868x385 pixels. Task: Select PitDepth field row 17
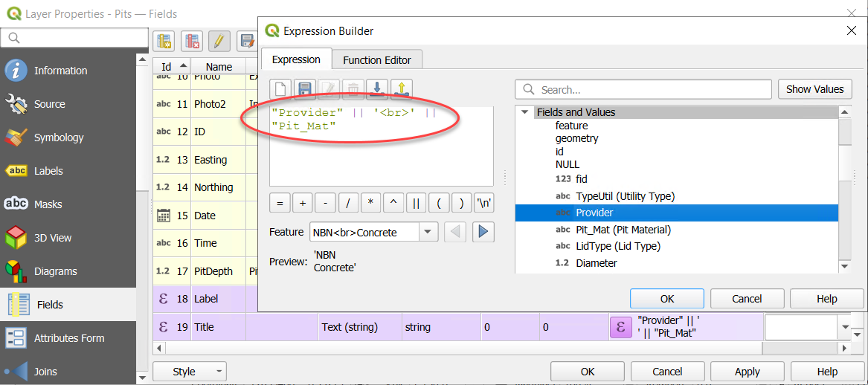click(205, 271)
